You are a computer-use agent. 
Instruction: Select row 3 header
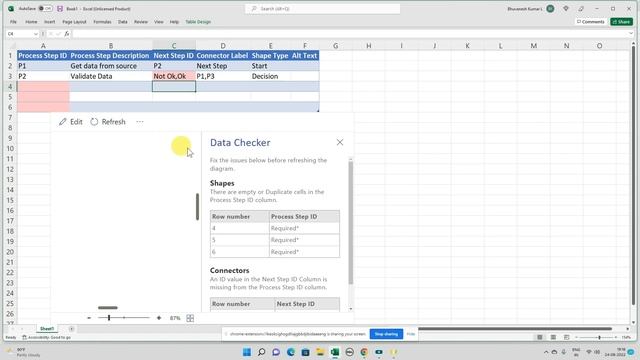click(10, 76)
